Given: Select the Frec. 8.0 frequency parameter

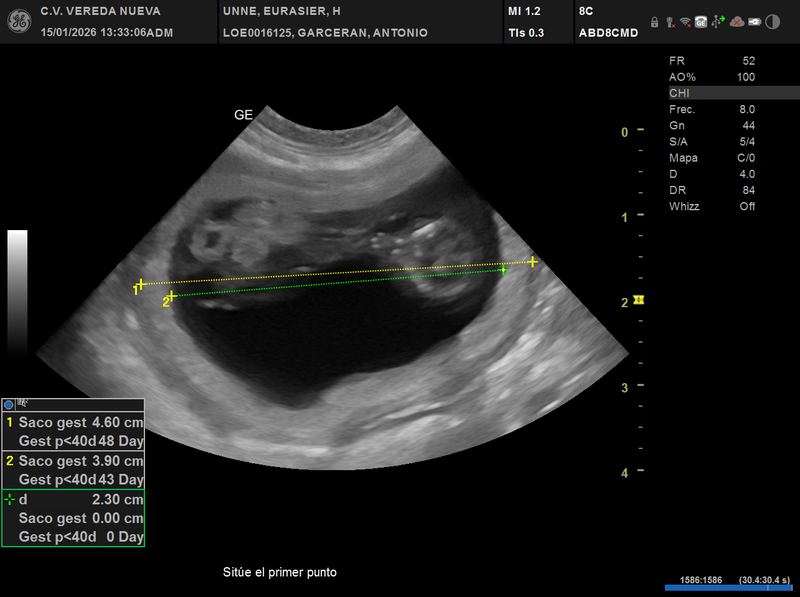Looking at the screenshot, I should click(712, 109).
